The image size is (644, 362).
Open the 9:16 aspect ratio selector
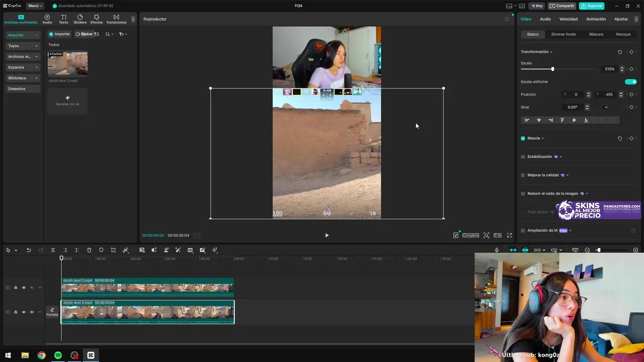tap(497, 235)
